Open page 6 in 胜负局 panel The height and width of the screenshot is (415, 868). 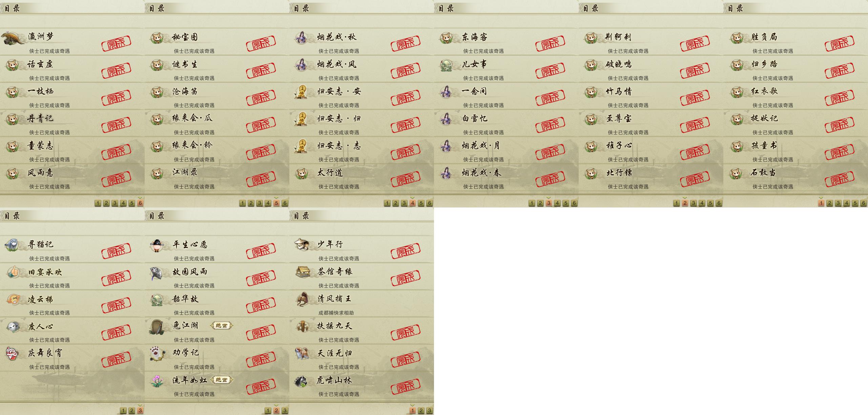[x=864, y=203]
